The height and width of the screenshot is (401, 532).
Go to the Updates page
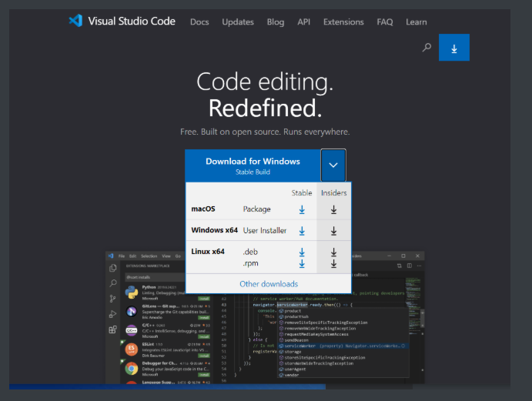pyautogui.click(x=238, y=22)
